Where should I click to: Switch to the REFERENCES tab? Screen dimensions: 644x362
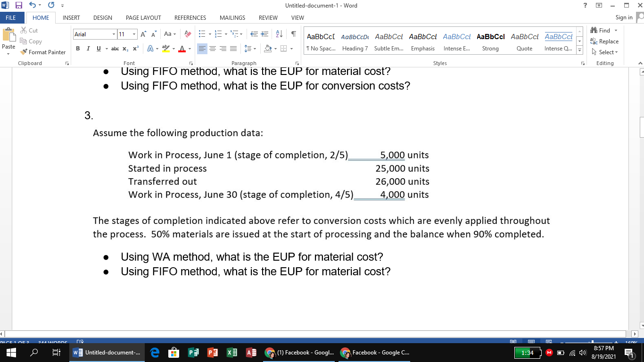190,17
